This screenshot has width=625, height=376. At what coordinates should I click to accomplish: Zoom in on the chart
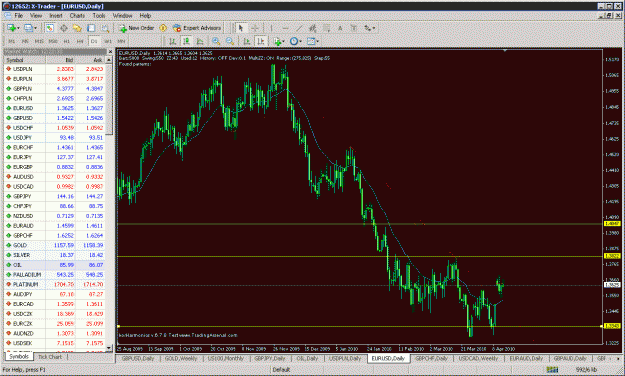(216, 41)
